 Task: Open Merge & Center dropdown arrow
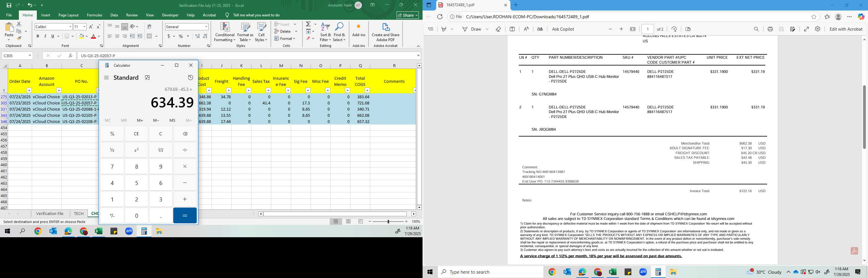pyautogui.click(x=156, y=36)
